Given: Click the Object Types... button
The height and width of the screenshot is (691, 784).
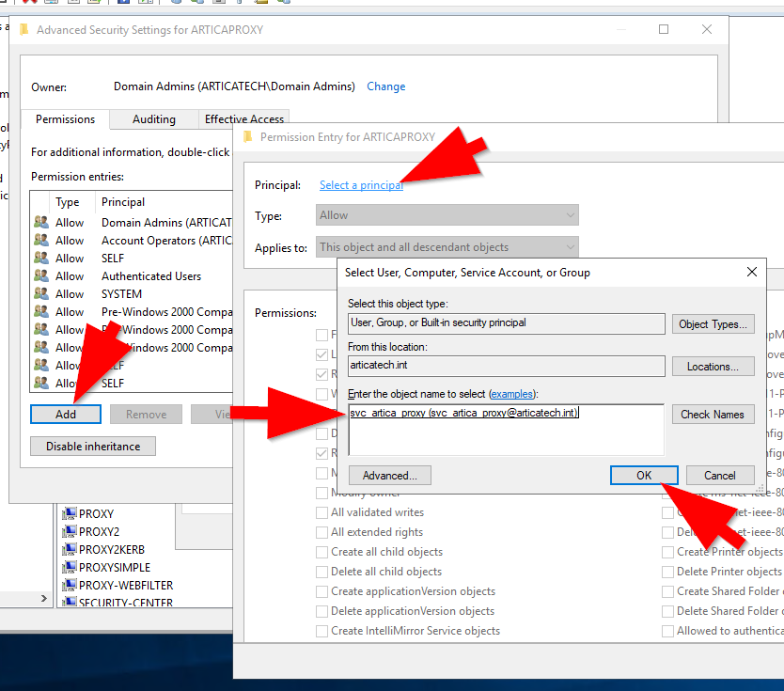Looking at the screenshot, I should [x=713, y=324].
